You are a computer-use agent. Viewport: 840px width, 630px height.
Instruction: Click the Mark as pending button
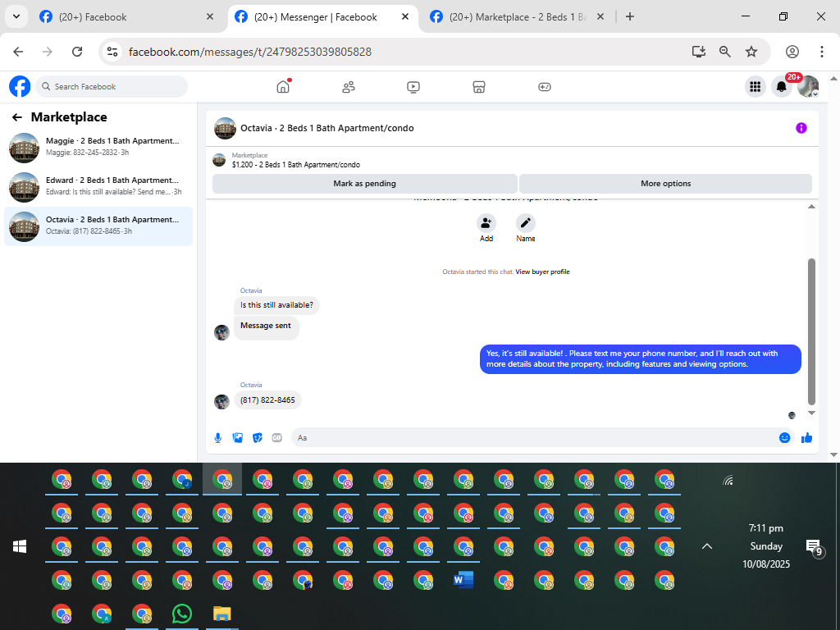[x=365, y=183]
